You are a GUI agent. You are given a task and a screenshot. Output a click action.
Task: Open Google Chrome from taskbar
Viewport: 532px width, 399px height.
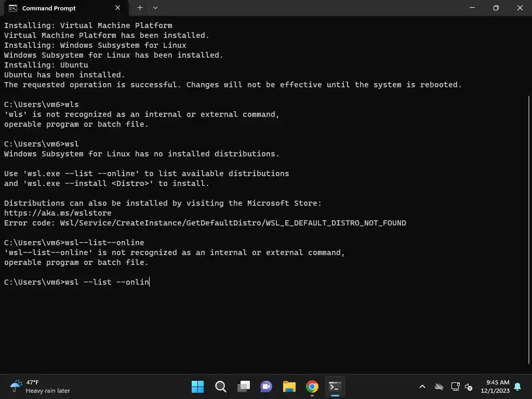[312, 387]
